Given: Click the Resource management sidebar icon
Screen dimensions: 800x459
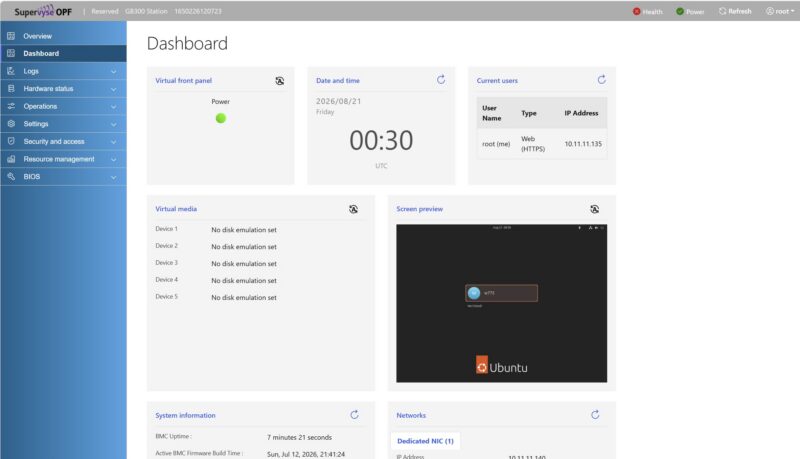Looking at the screenshot, I should [11, 159].
